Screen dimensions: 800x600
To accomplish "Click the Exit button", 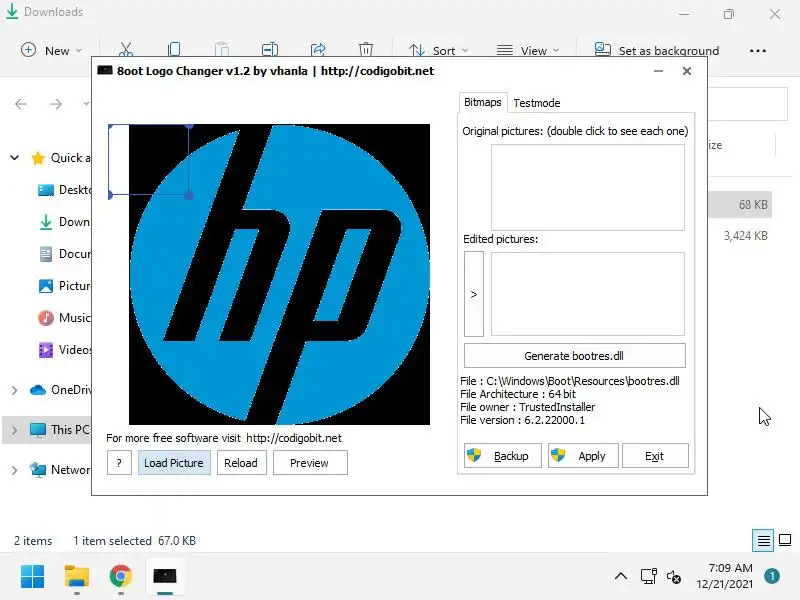I will [x=655, y=456].
